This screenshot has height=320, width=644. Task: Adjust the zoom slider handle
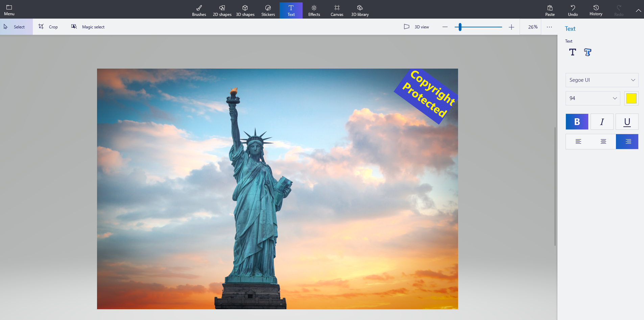pos(460,27)
